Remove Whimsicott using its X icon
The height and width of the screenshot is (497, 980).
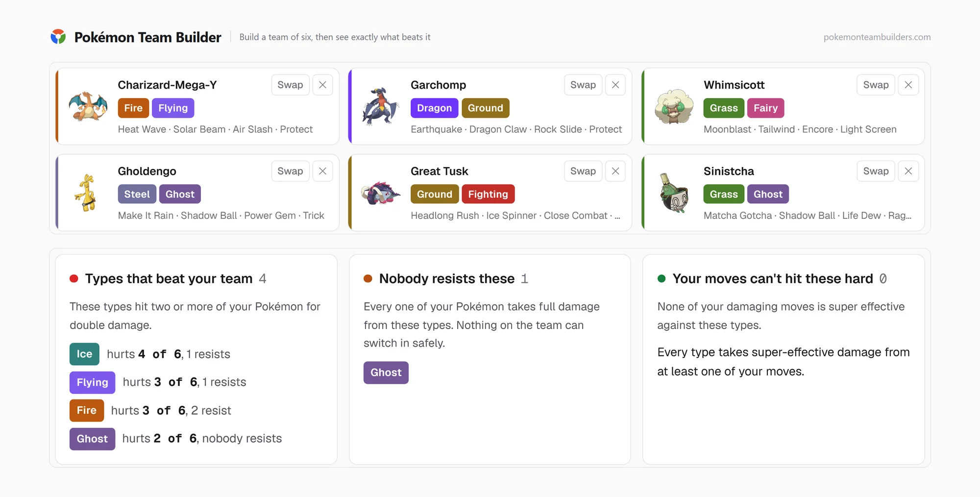coord(908,85)
